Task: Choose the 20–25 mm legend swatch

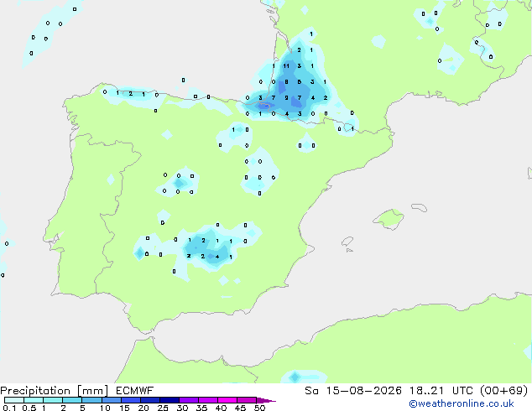Action: 149,400
